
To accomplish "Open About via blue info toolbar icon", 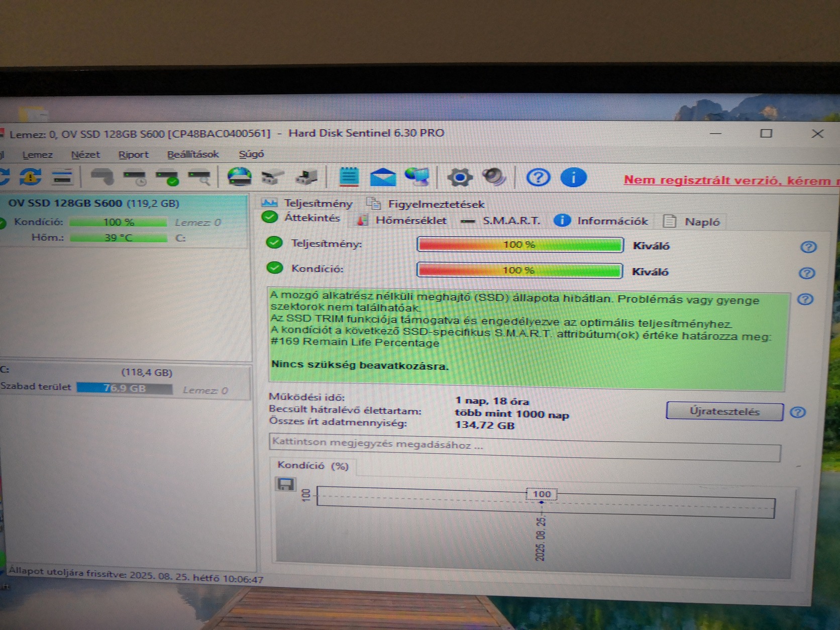I will click(x=573, y=177).
